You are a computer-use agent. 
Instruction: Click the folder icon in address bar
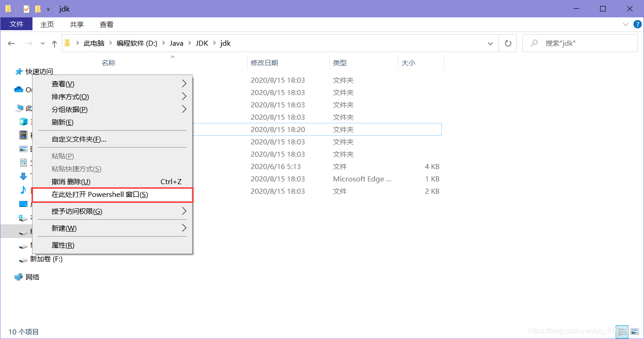[68, 43]
